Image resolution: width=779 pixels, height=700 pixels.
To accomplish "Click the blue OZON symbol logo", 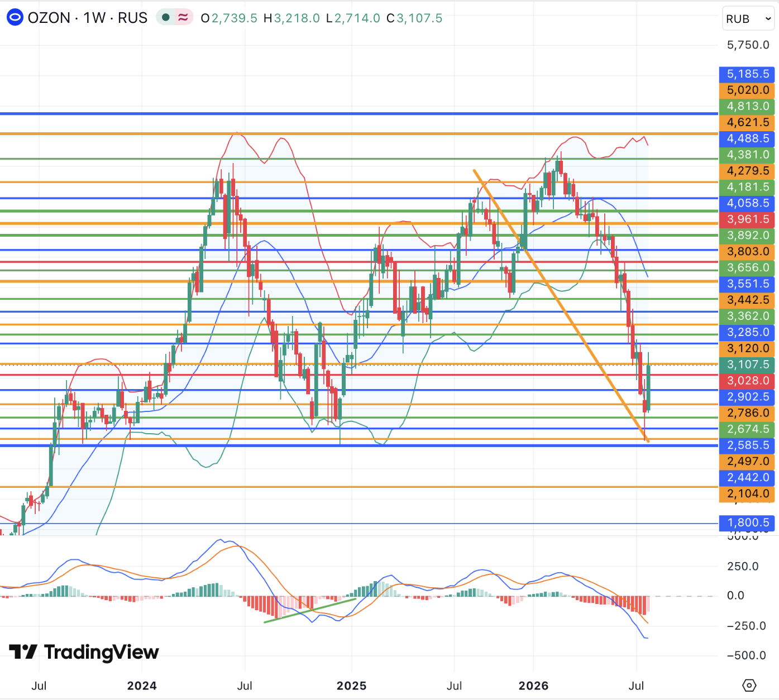I will 15,18.
